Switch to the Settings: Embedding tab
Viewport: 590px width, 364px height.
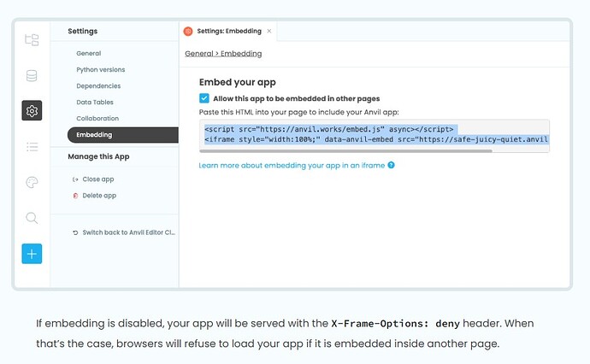tap(229, 32)
